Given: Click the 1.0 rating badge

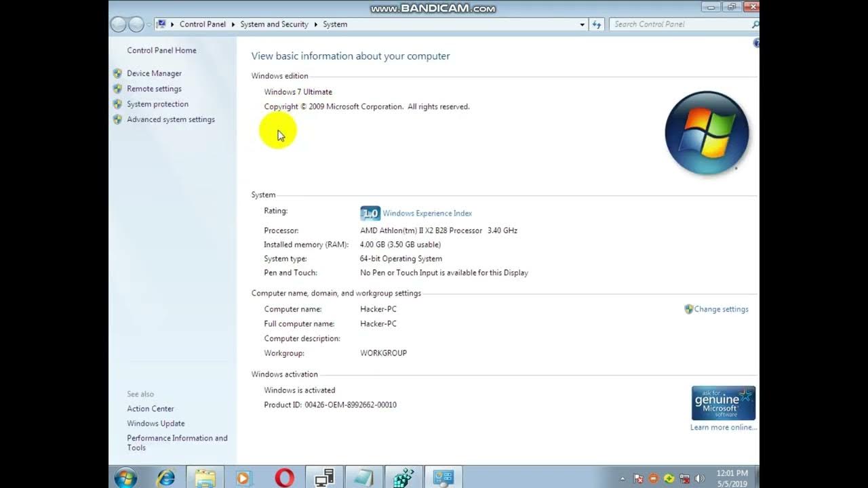Looking at the screenshot, I should click(x=370, y=213).
